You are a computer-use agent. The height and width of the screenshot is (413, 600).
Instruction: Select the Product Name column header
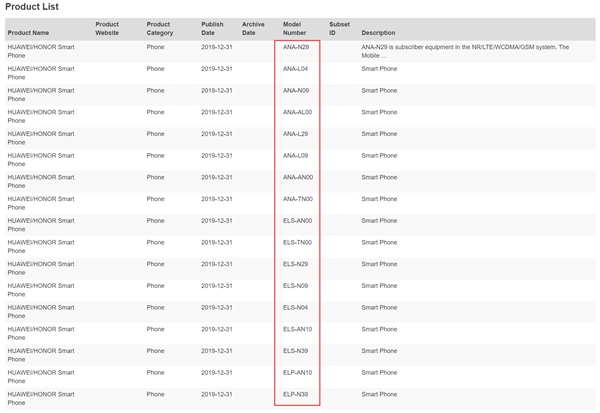tap(28, 33)
